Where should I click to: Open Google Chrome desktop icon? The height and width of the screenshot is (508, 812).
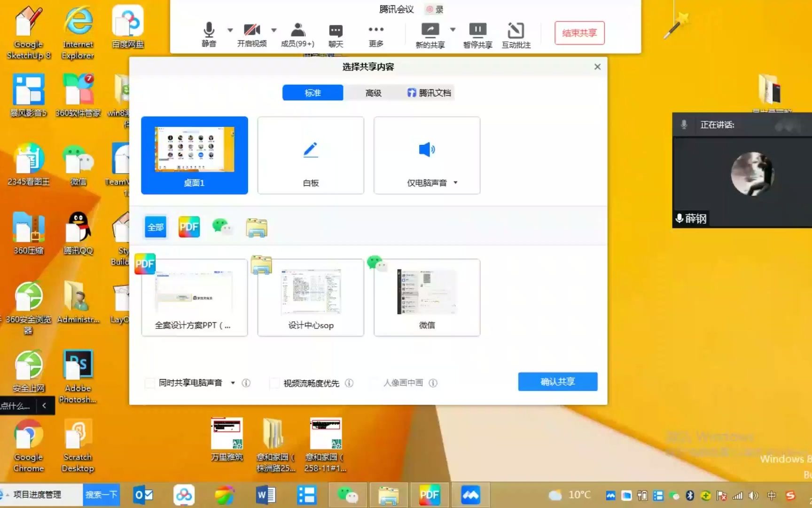(x=29, y=446)
